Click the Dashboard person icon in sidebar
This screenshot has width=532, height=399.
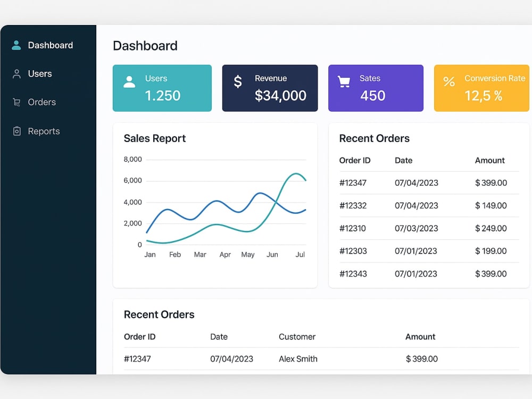(x=16, y=45)
